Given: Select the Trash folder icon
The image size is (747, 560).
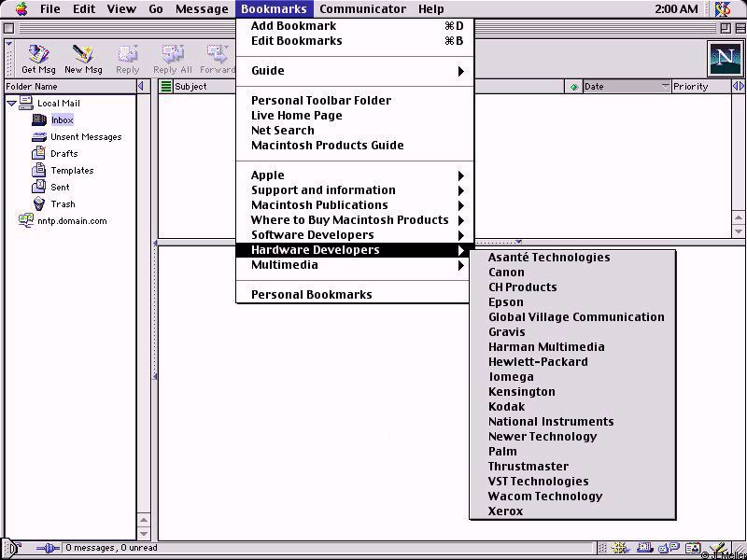Looking at the screenshot, I should click(39, 204).
